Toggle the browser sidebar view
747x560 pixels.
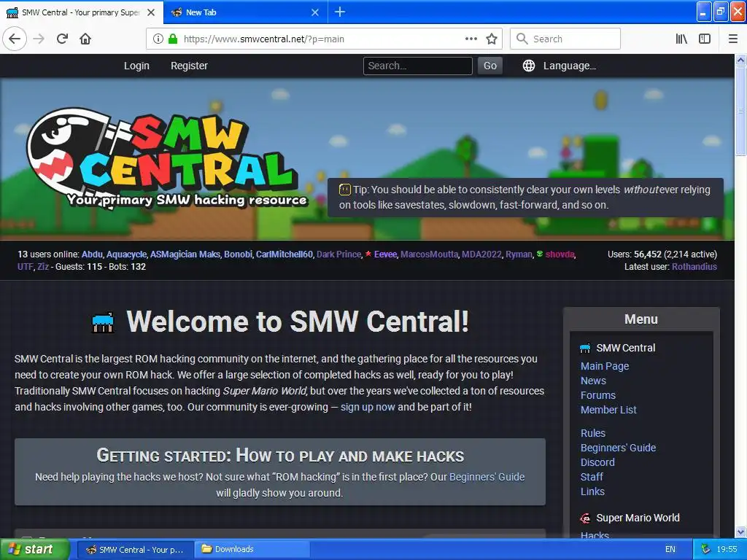tap(704, 39)
